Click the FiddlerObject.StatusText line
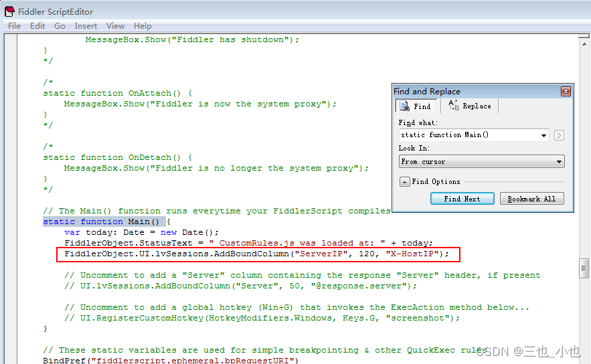The image size is (591, 364). [x=248, y=243]
